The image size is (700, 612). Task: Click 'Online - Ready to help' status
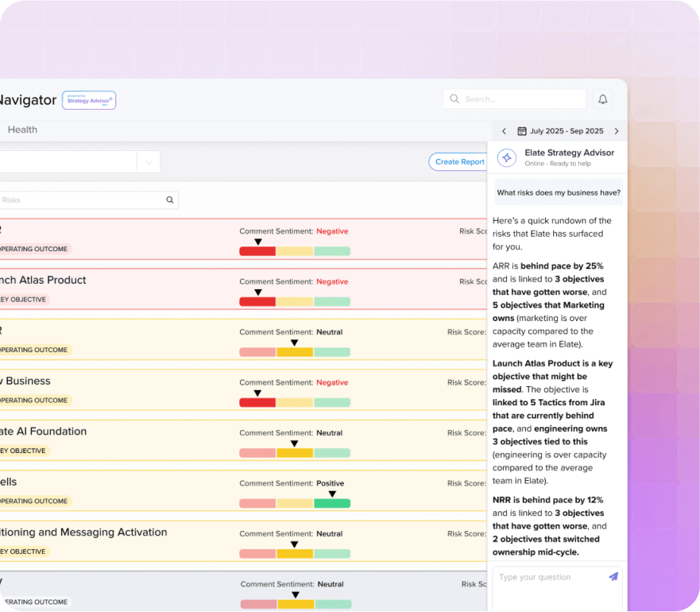(x=558, y=164)
